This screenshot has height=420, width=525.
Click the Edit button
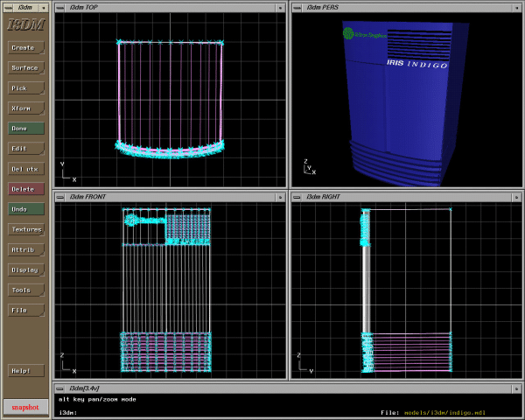point(25,148)
